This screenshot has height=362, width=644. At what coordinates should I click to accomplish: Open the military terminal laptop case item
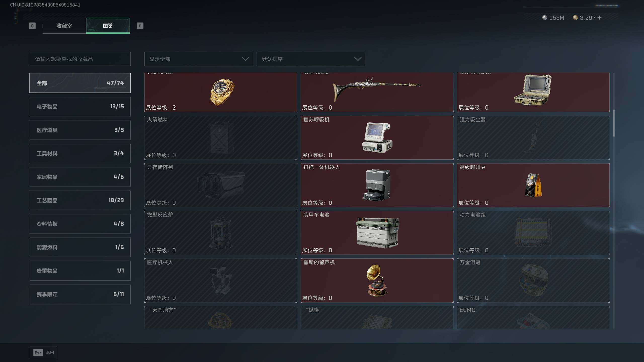click(533, 92)
